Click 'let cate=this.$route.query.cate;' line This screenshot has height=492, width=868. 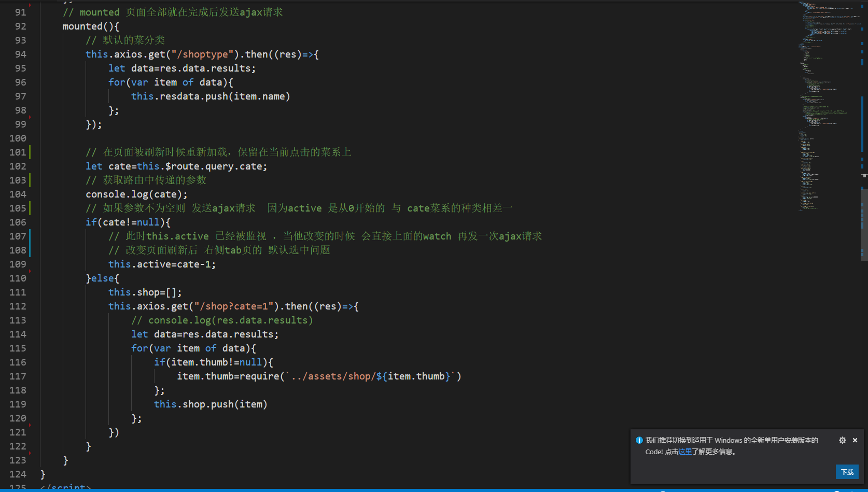pos(176,166)
